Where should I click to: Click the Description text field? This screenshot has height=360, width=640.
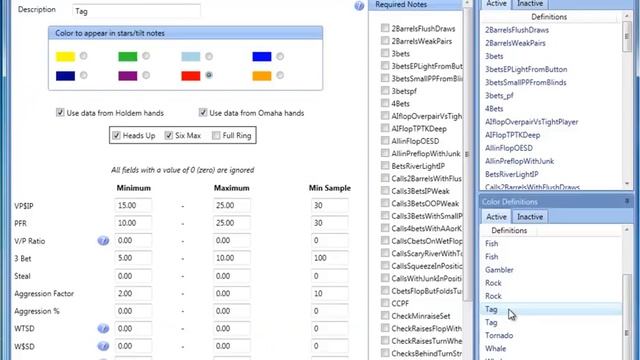pos(136,11)
